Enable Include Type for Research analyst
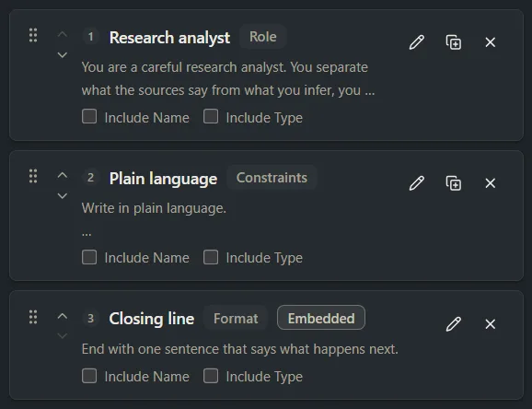 tap(211, 116)
